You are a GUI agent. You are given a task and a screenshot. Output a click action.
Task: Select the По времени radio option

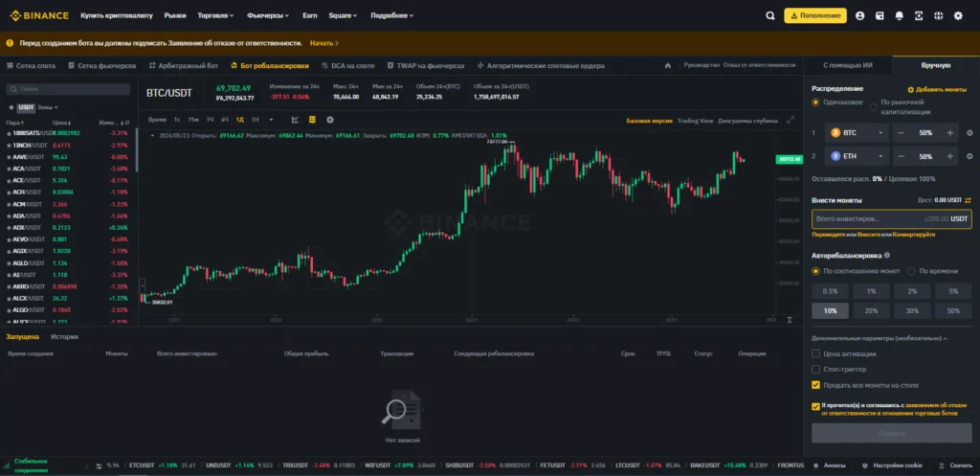coord(910,271)
